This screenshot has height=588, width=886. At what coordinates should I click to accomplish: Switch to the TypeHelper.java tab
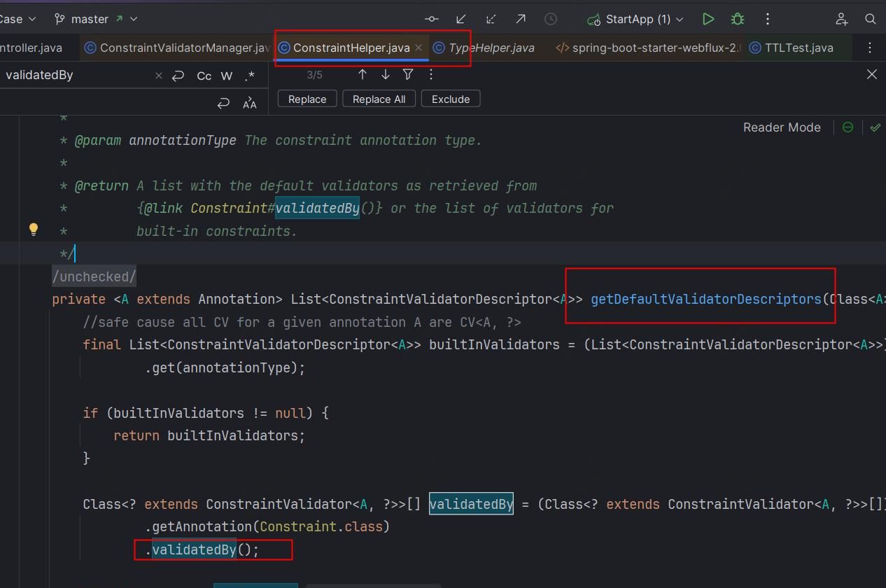[491, 48]
